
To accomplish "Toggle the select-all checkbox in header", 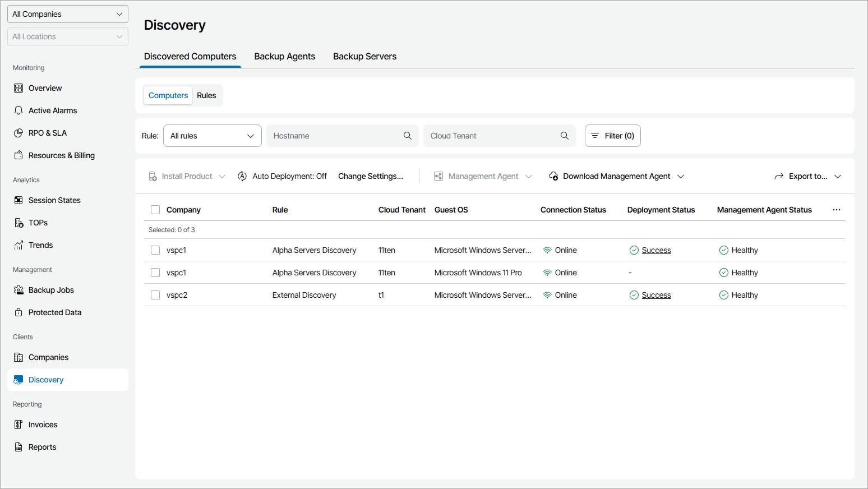I will tap(155, 210).
